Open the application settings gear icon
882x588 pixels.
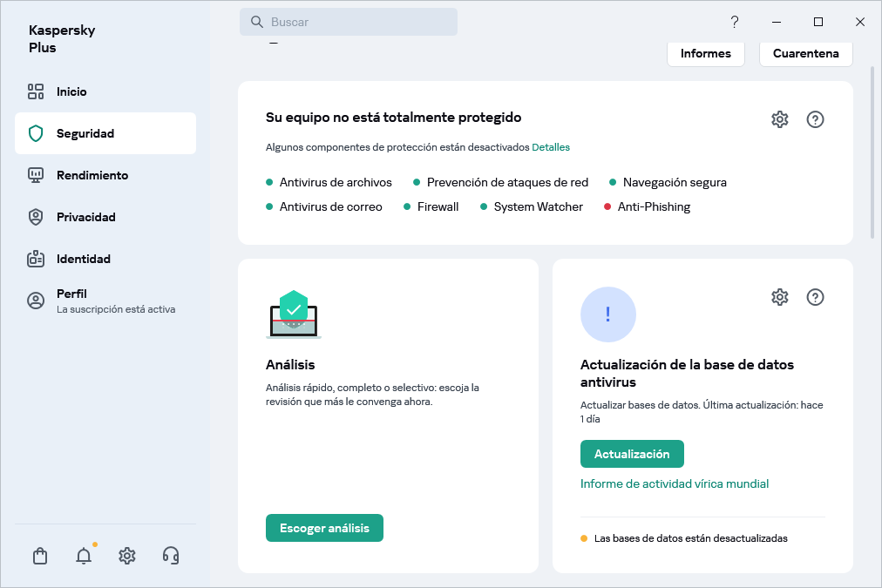(x=127, y=555)
